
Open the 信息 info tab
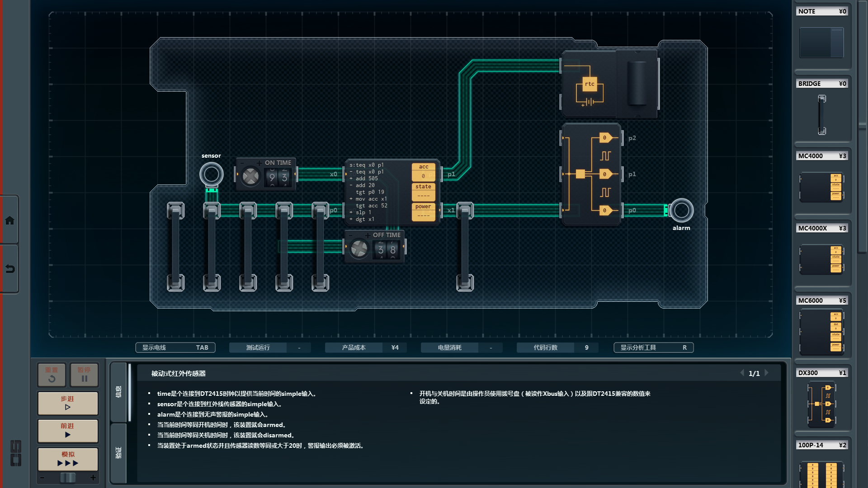point(118,391)
